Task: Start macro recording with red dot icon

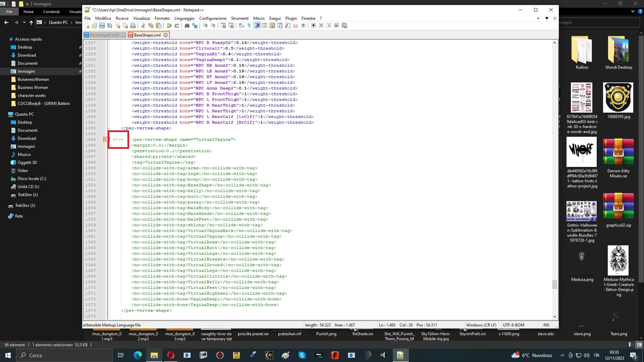Action: 313,25
